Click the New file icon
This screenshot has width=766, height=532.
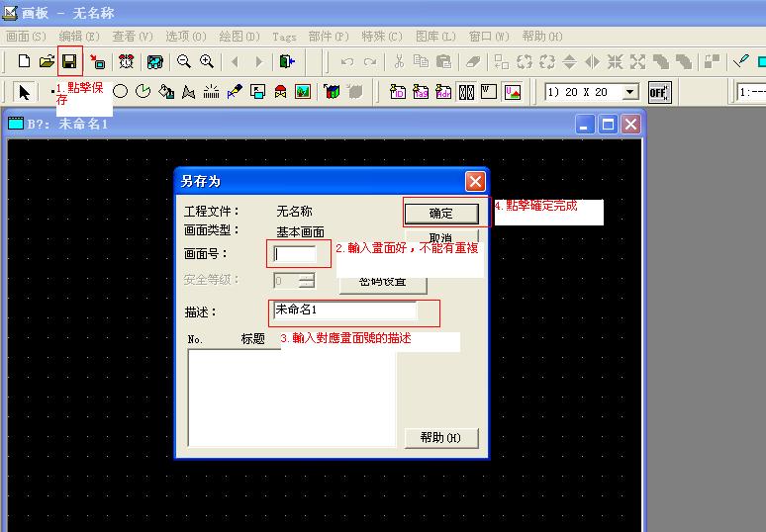24,61
